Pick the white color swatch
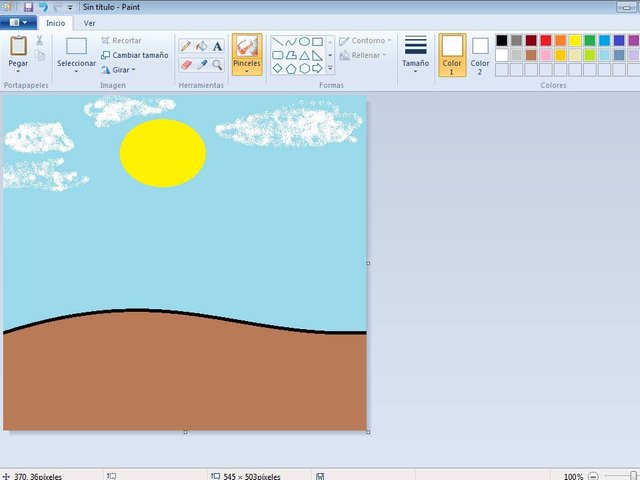Image resolution: width=640 pixels, height=480 pixels. 502,55
